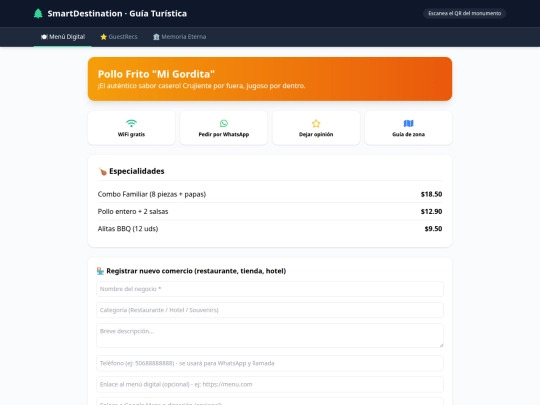
Task: Click the star icon for Dejar opinión
Action: point(316,123)
